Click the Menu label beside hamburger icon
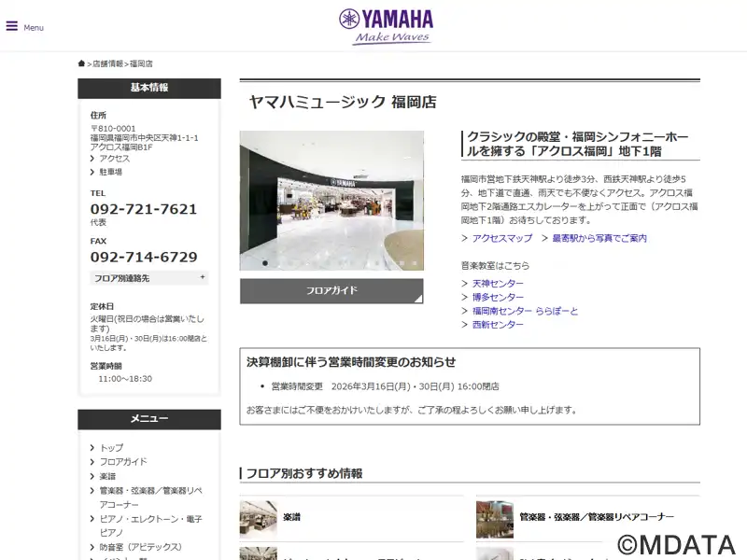Viewport: 747px width, 560px height. [x=34, y=28]
